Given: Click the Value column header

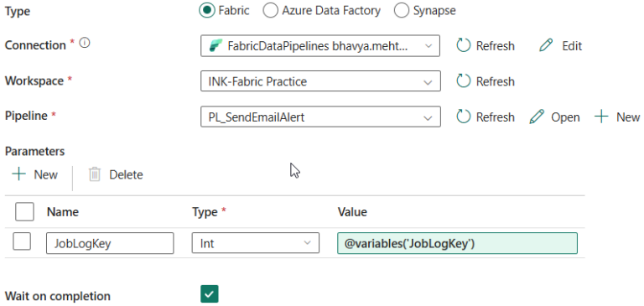Looking at the screenshot, I should (x=352, y=212).
